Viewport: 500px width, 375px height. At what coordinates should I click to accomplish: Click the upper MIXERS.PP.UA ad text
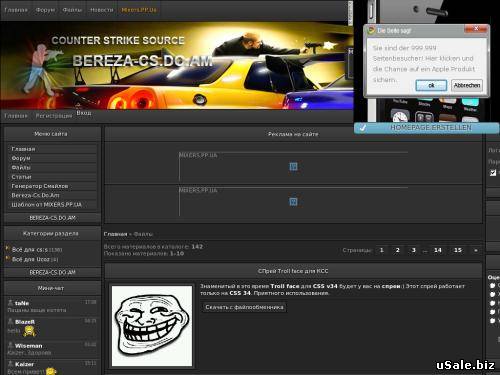(x=198, y=155)
